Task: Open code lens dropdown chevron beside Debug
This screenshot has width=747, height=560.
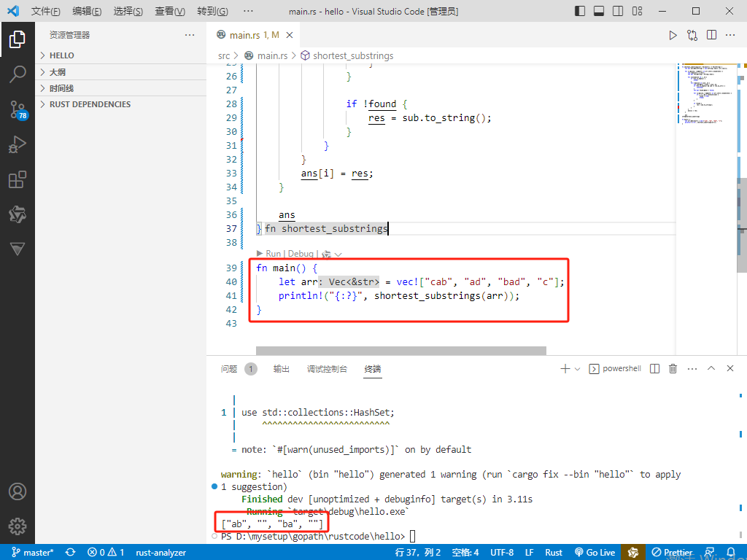Action: (338, 254)
